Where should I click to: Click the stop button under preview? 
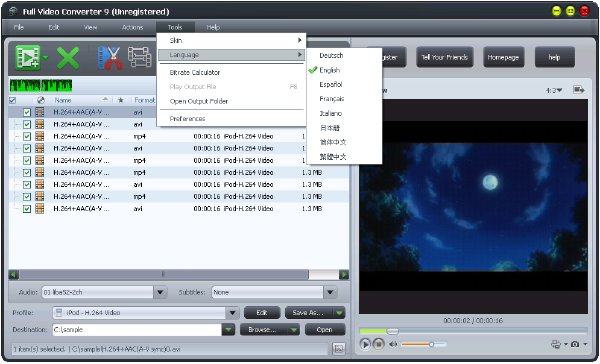click(378, 344)
